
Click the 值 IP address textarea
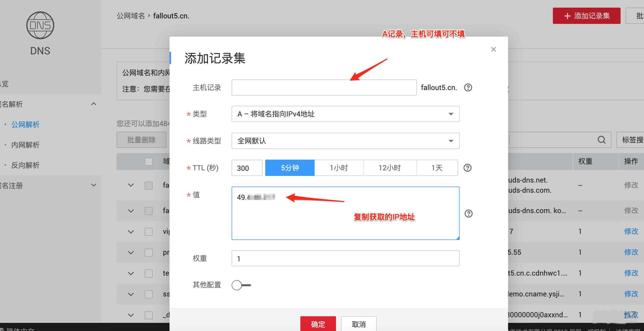click(345, 213)
